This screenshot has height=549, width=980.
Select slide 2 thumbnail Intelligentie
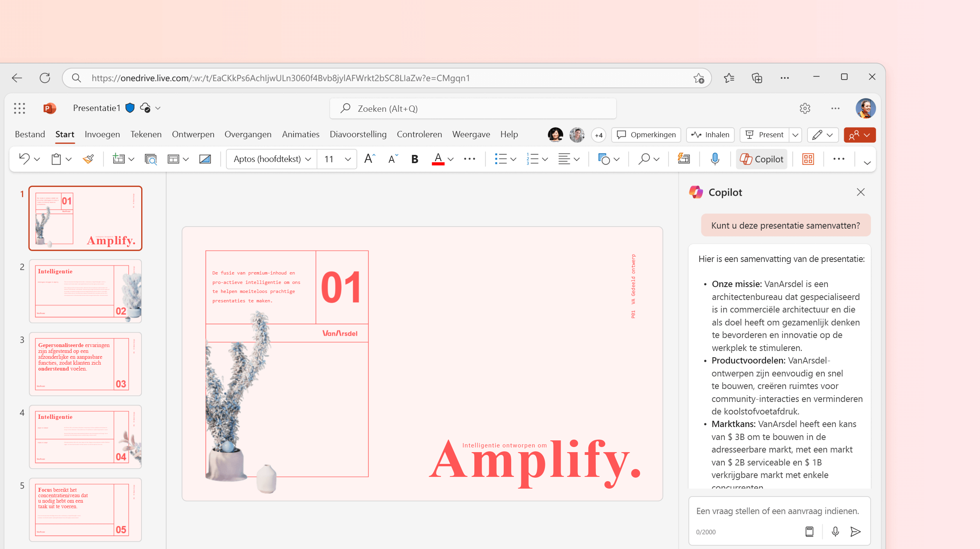click(85, 291)
